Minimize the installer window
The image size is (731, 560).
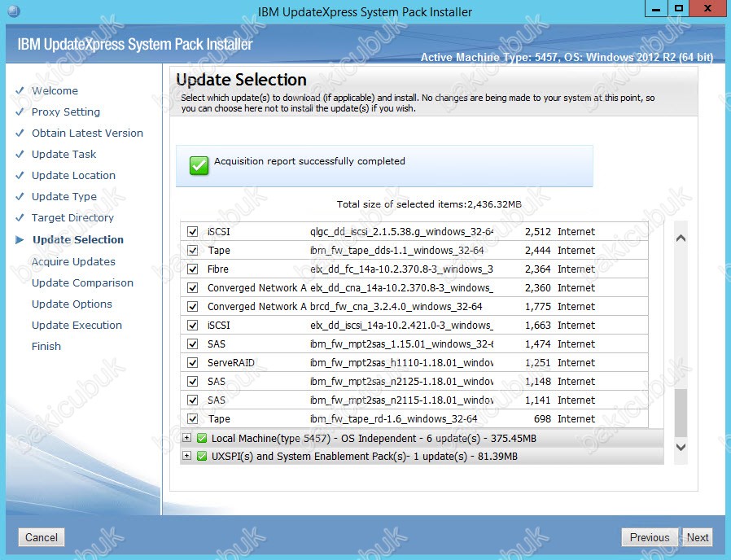pos(656,9)
